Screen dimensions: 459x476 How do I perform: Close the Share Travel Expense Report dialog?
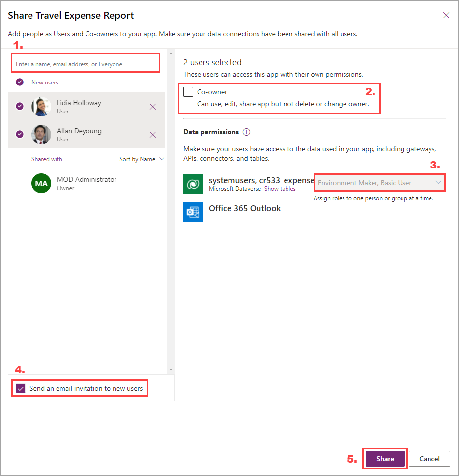pyautogui.click(x=446, y=15)
